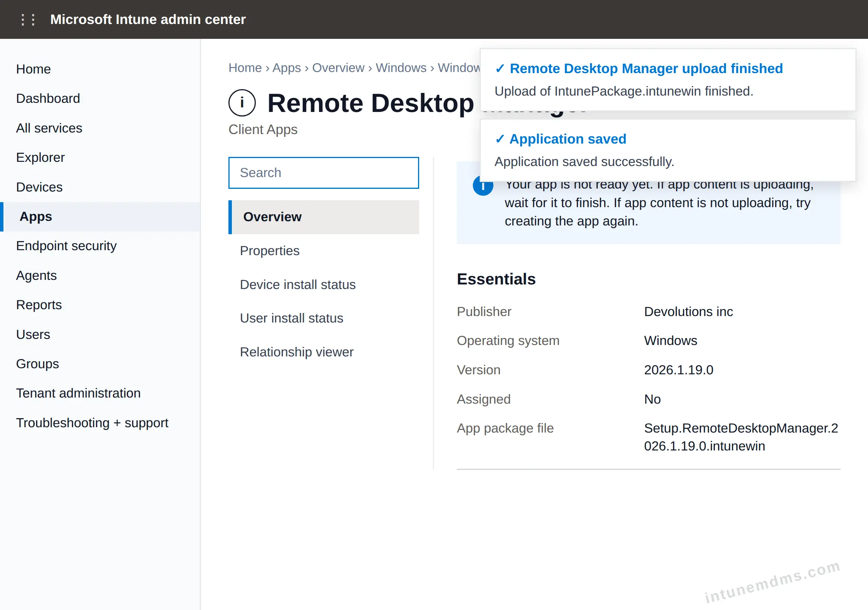Click the Devolutions inc publisher value

(688, 312)
